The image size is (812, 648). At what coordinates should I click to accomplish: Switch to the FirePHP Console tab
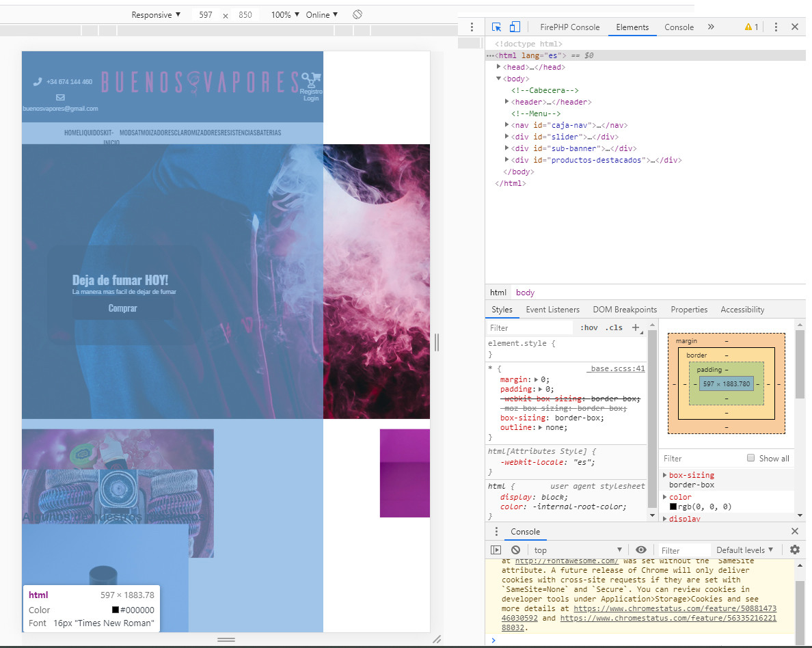click(569, 27)
